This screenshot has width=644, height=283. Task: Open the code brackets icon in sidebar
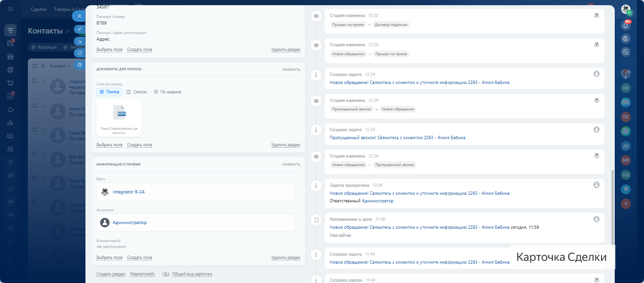10,189
